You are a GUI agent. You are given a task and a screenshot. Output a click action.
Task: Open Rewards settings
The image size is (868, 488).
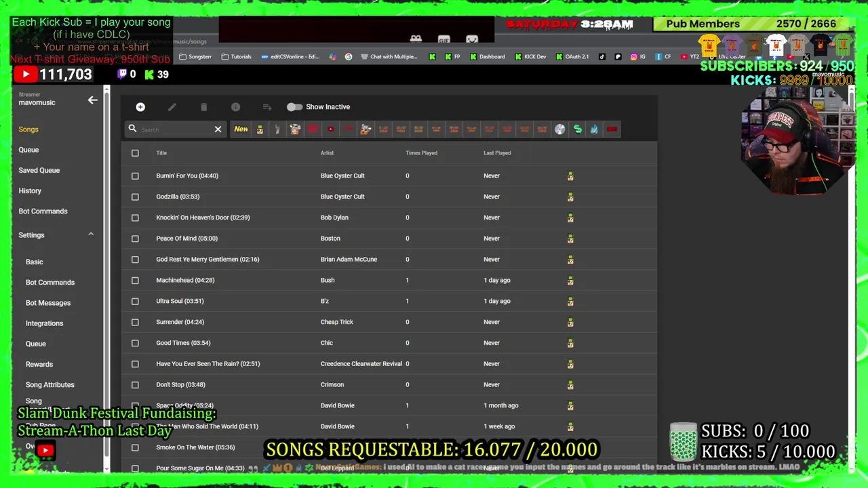[x=39, y=365]
